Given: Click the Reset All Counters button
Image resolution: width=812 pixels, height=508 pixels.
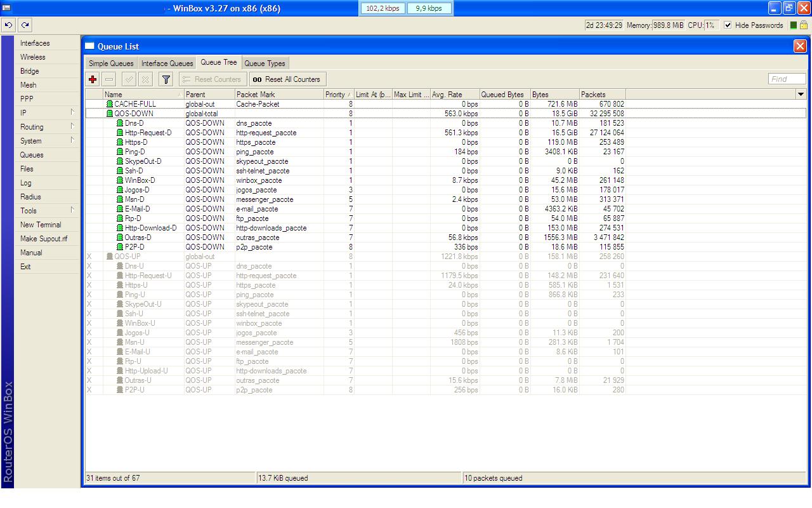Looking at the screenshot, I should [287, 79].
